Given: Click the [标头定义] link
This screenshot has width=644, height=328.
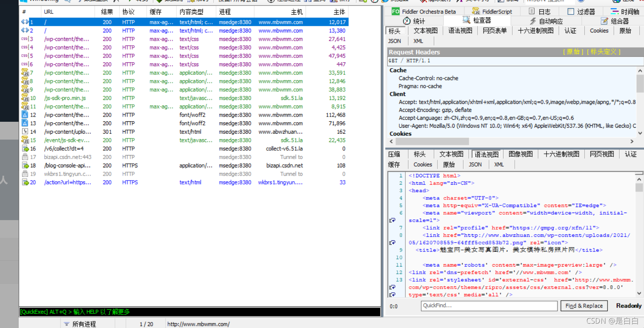Looking at the screenshot, I should coord(604,52).
